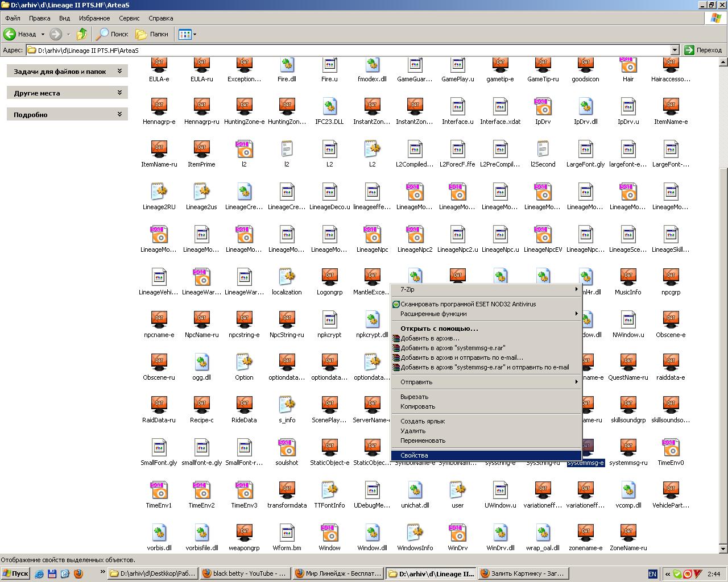Open the 'Избранное' menu

tap(94, 18)
